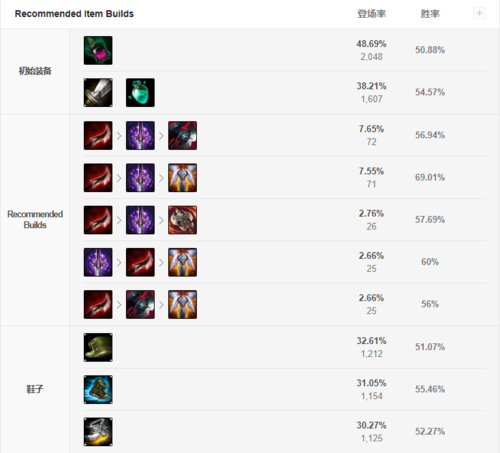Click the dark hammer item in the 56.94% build

click(182, 136)
